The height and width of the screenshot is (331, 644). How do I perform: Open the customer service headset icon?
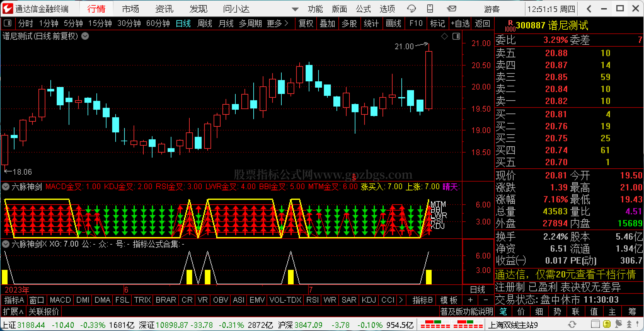click(411, 9)
